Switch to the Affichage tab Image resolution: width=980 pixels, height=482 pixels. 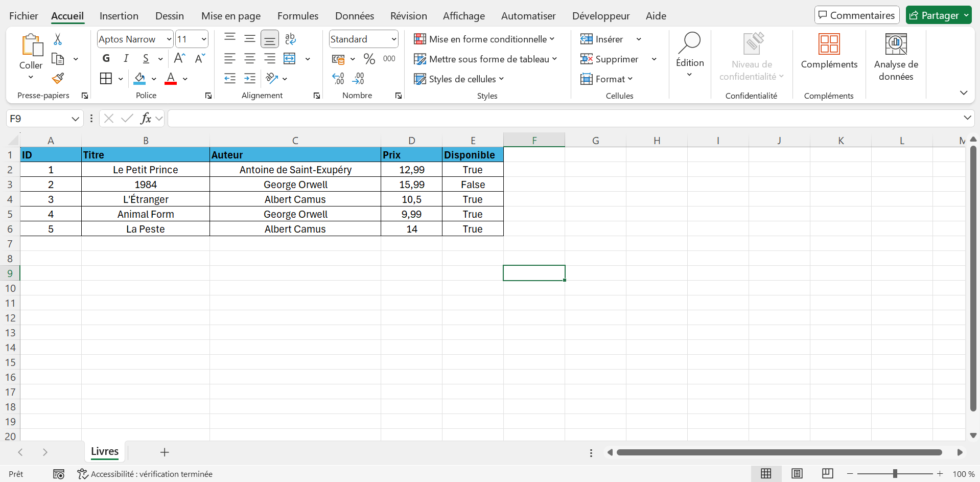pos(464,16)
